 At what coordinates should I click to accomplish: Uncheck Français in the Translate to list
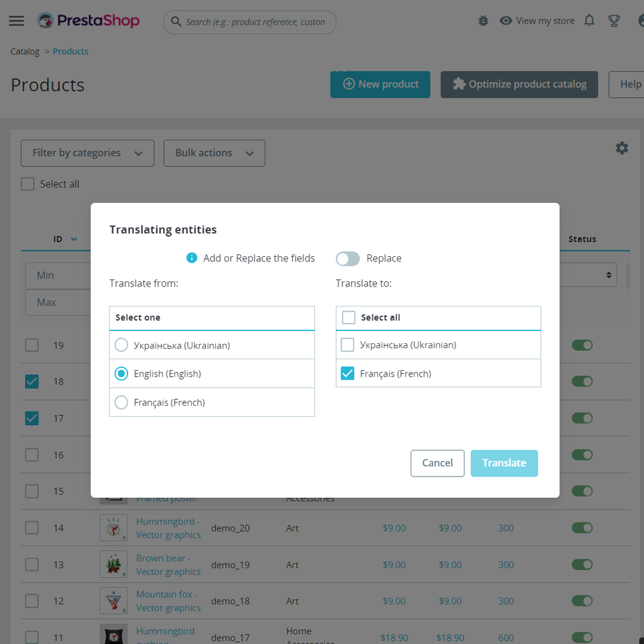[x=348, y=372]
